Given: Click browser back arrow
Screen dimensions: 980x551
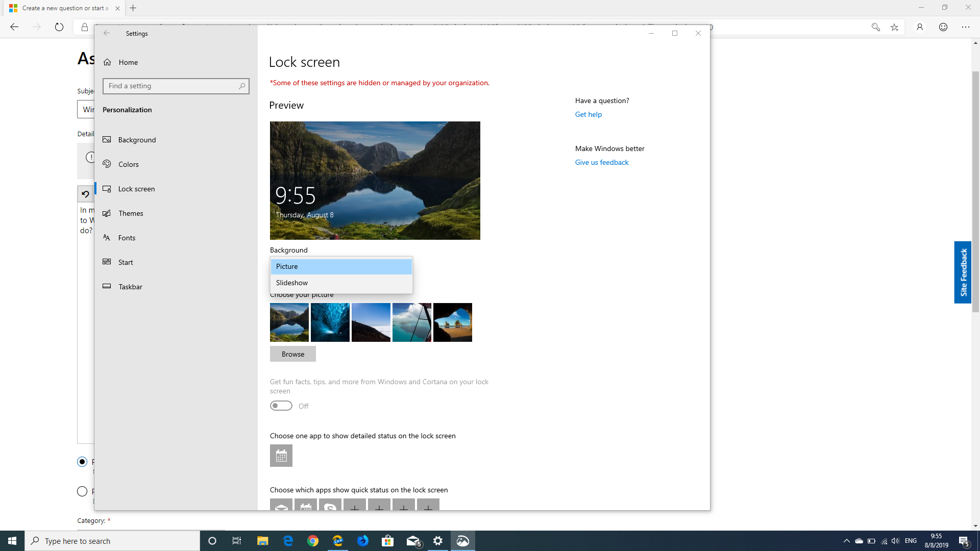Looking at the screenshot, I should pyautogui.click(x=14, y=27).
